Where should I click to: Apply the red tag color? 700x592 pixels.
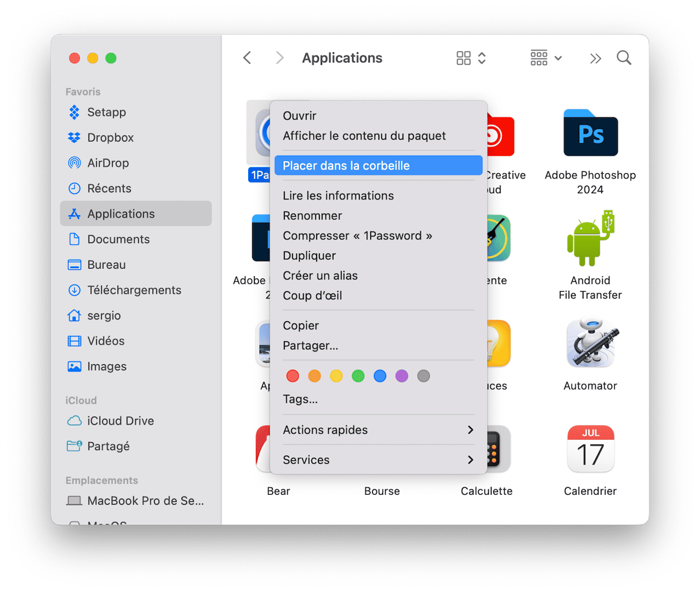(292, 376)
